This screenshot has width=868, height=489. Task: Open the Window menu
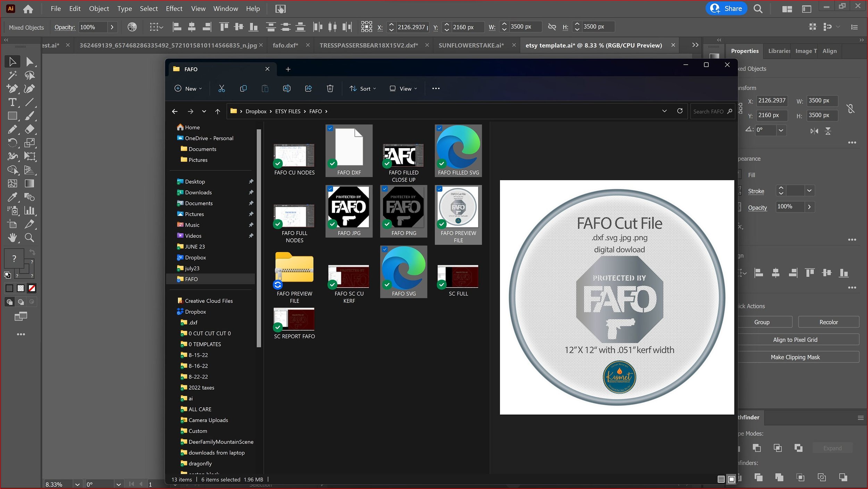pyautogui.click(x=226, y=9)
